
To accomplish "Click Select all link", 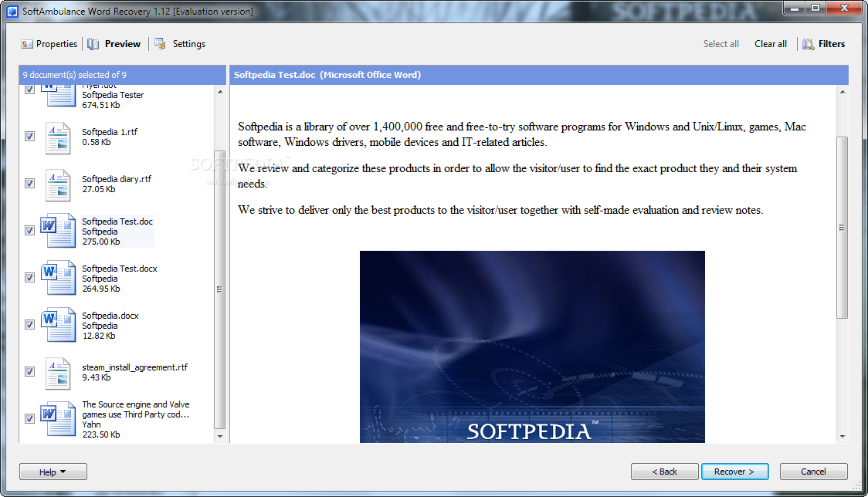I will pyautogui.click(x=721, y=44).
